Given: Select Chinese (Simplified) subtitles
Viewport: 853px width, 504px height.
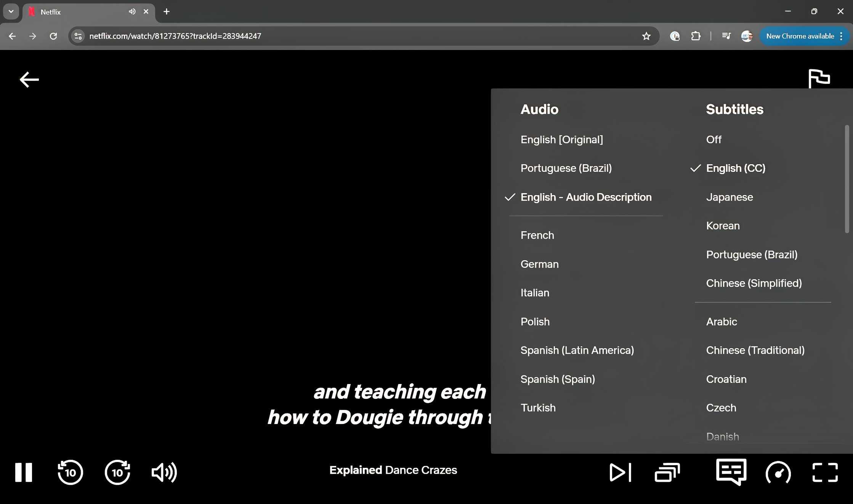Looking at the screenshot, I should tap(754, 283).
